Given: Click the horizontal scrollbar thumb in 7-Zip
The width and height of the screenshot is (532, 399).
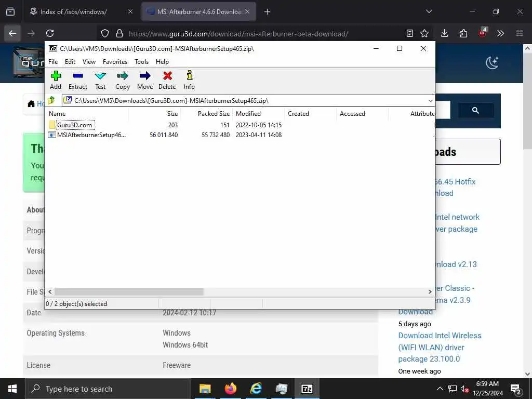Looking at the screenshot, I should pyautogui.click(x=129, y=292).
